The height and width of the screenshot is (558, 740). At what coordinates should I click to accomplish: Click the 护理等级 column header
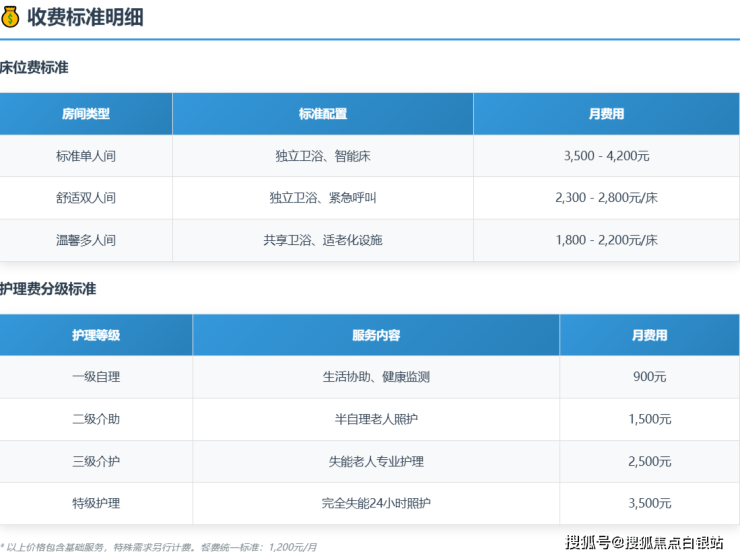pyautogui.click(x=96, y=335)
